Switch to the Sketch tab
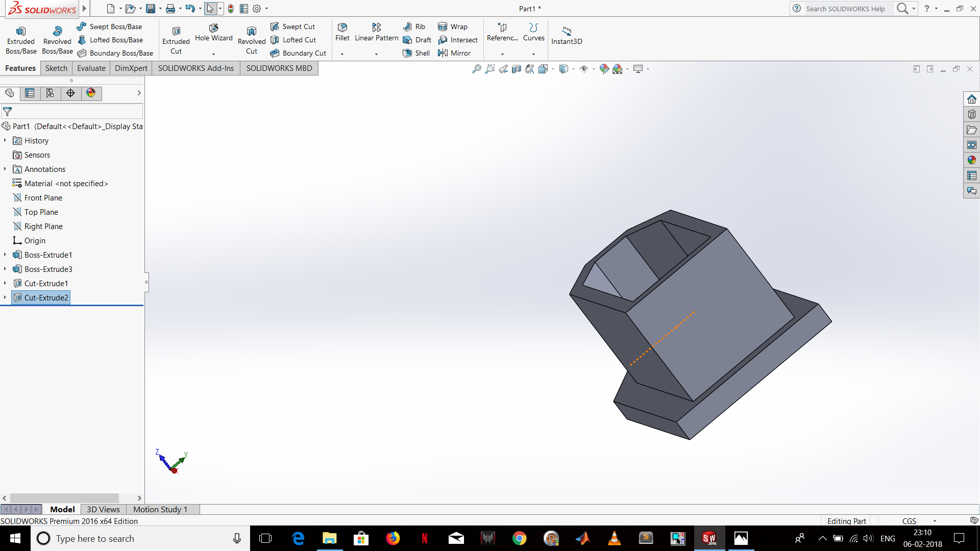Viewport: 980px width, 551px height. pyautogui.click(x=56, y=68)
